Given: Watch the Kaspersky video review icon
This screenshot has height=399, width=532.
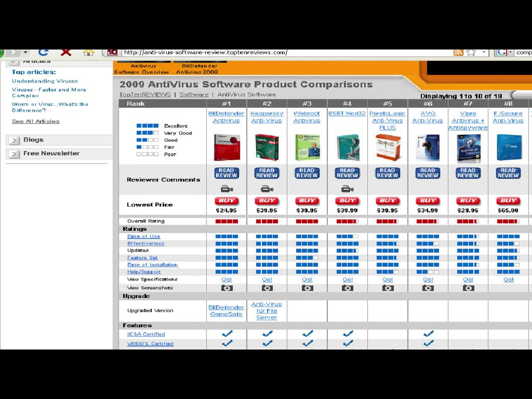Looking at the screenshot, I should 267,189.
